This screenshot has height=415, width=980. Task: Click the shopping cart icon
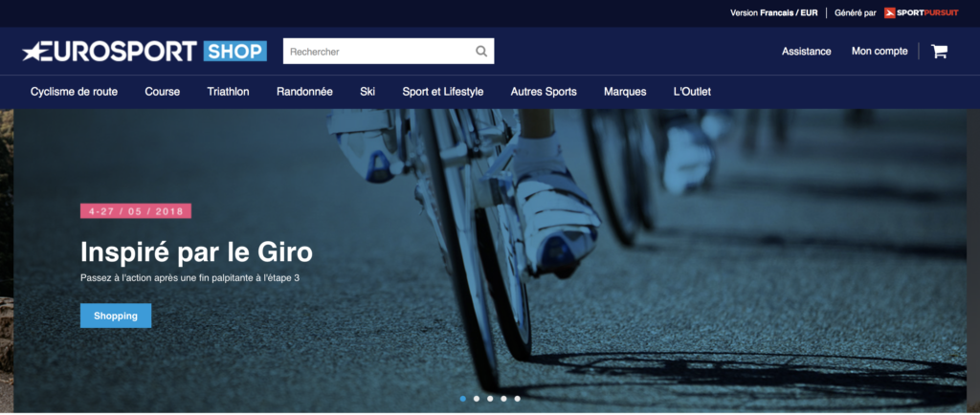[939, 52]
